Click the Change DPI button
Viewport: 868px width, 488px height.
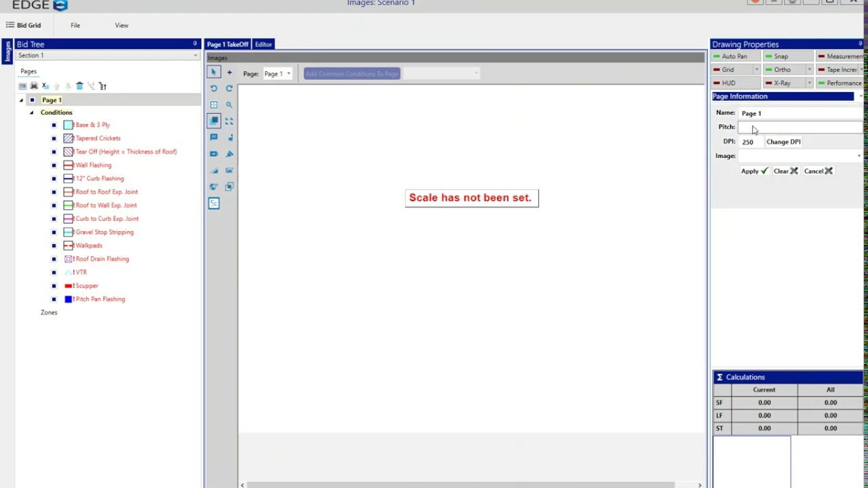point(783,142)
